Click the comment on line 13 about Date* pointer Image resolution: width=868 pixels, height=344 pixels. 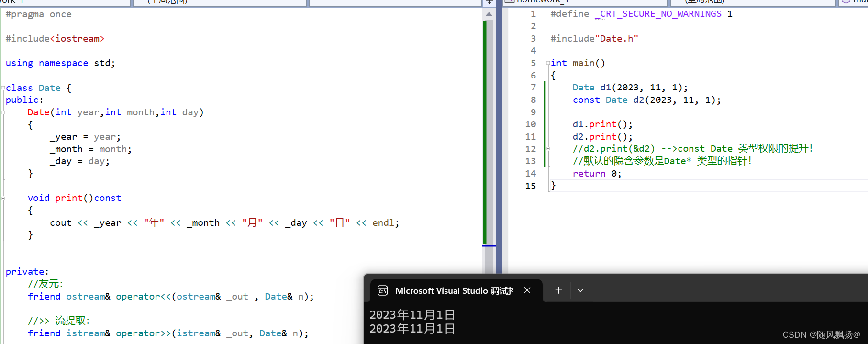pyautogui.click(x=662, y=161)
